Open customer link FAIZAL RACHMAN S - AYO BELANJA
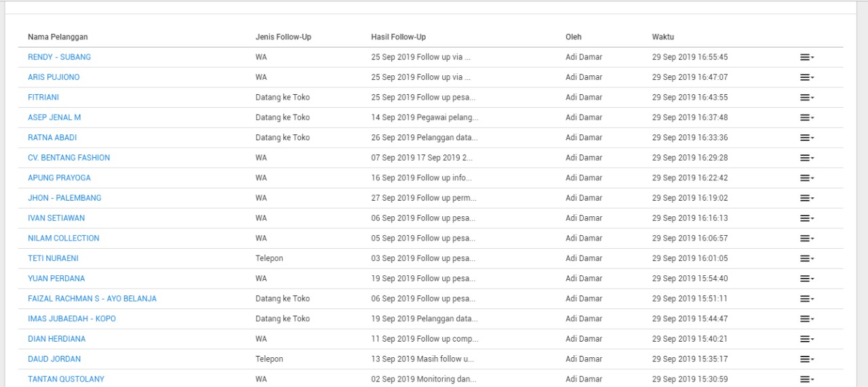The height and width of the screenshot is (387, 868). (92, 298)
